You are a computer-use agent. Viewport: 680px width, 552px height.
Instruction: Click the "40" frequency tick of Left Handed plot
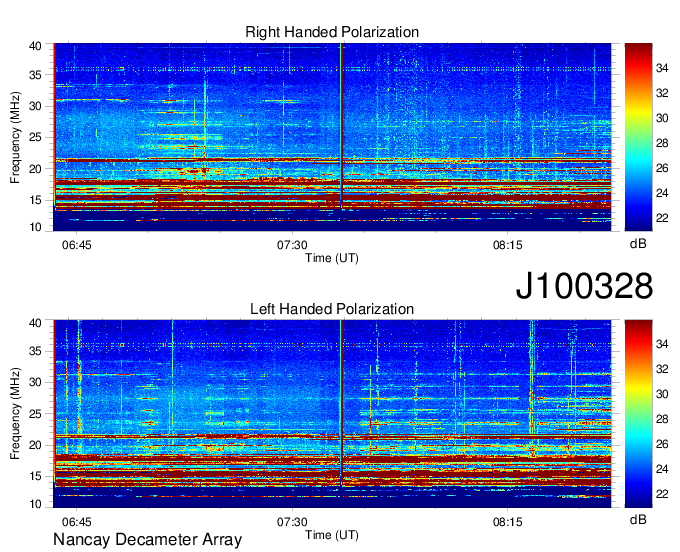point(35,323)
